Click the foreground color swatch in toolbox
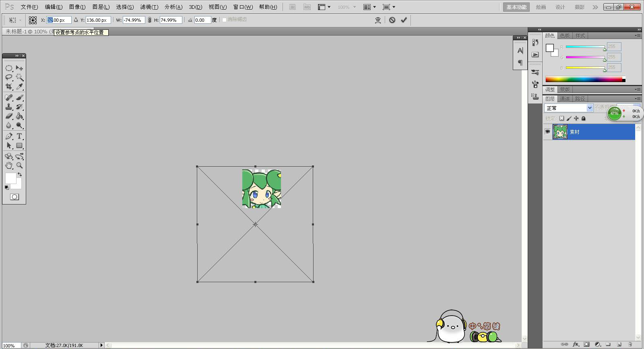644x349 pixels. pos(10,178)
